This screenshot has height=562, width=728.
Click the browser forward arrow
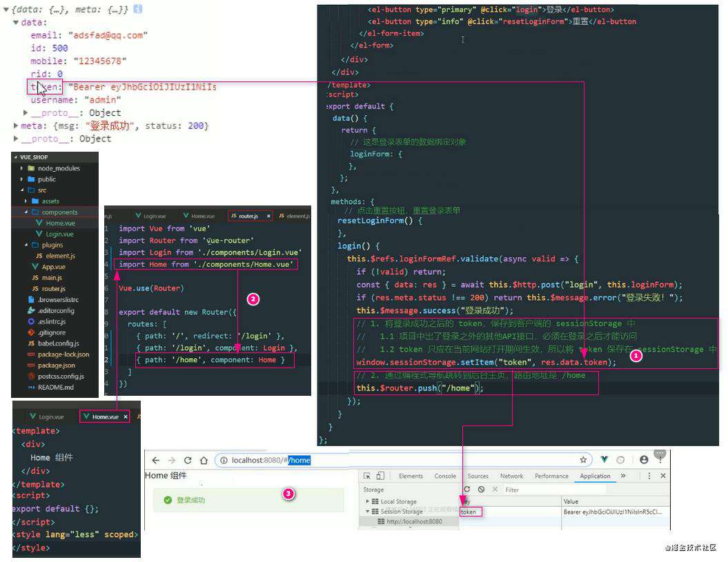click(172, 460)
